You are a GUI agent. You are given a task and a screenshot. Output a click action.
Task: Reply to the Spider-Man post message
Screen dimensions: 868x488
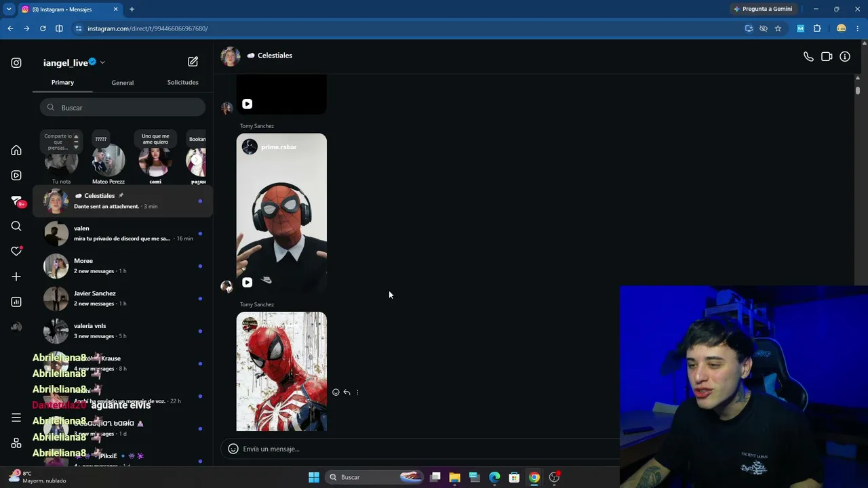pyautogui.click(x=347, y=392)
